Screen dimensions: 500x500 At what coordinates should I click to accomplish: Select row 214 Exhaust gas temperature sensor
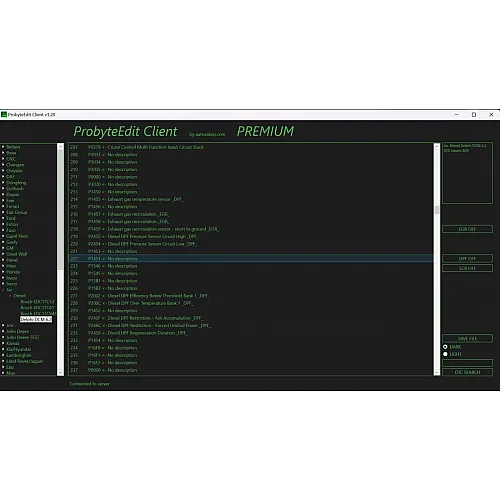click(x=251, y=199)
